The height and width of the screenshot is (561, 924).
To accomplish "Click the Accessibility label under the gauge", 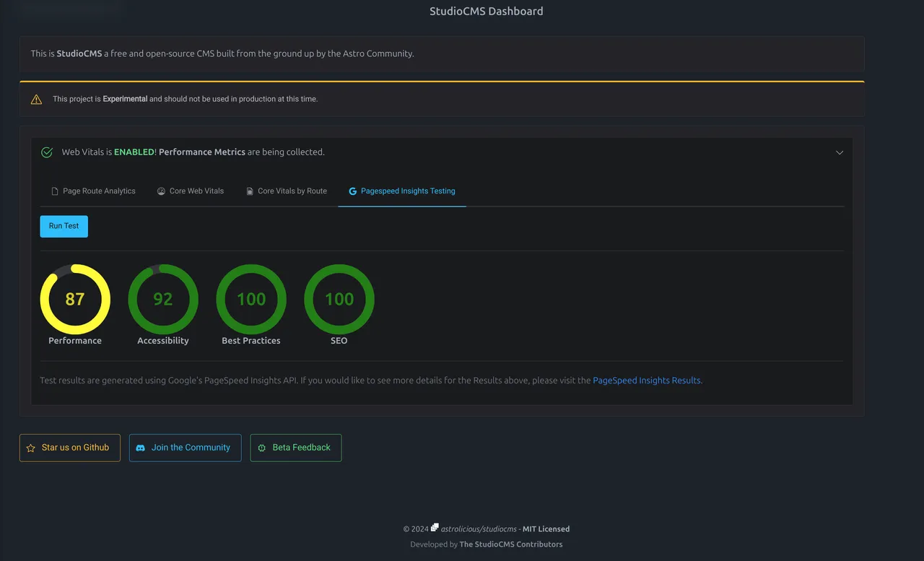I will point(163,341).
